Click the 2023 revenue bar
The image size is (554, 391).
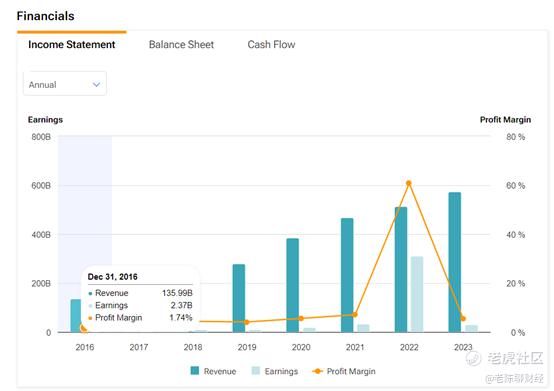(x=455, y=262)
